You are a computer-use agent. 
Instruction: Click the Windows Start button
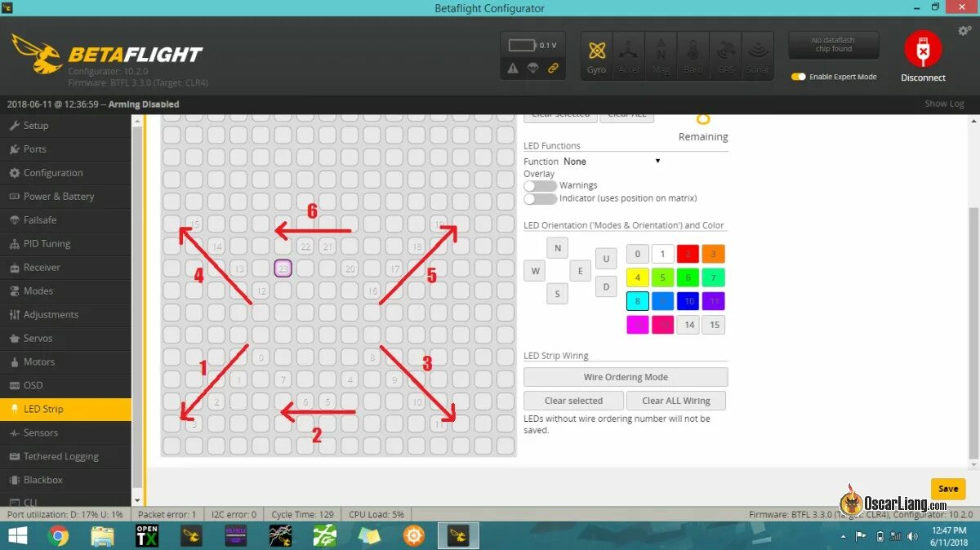[x=17, y=536]
